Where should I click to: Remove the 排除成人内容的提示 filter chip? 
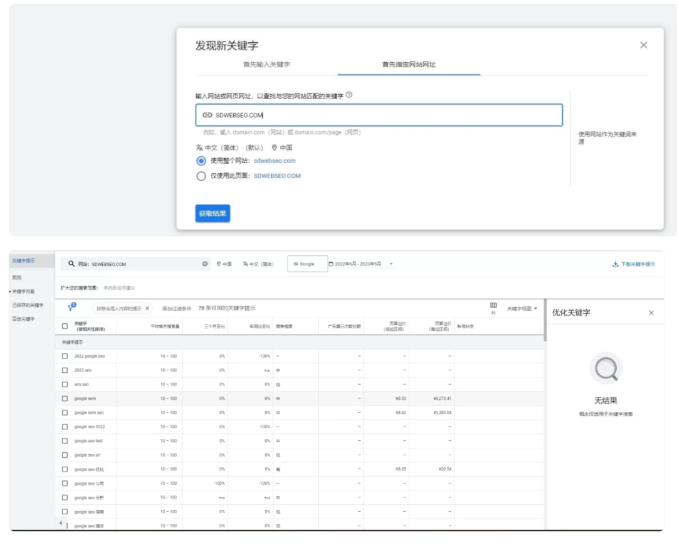[147, 308]
